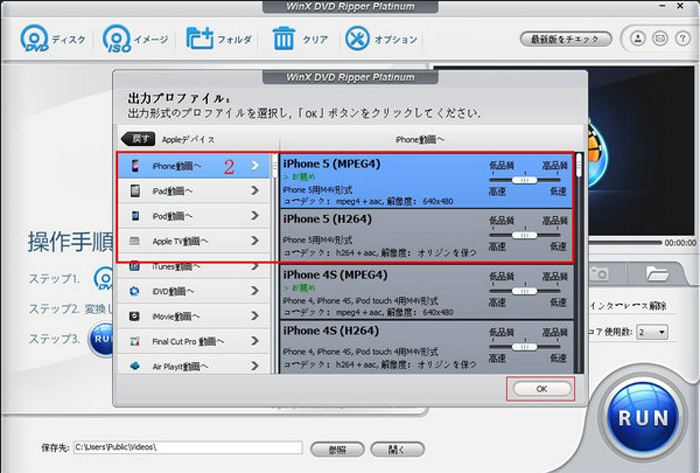Click the iPad device icon in list

[135, 191]
